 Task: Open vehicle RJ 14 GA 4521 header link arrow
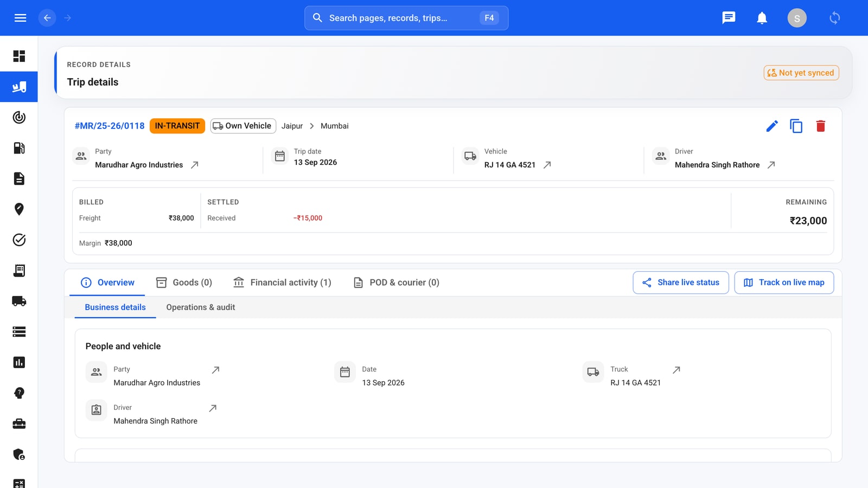(547, 165)
